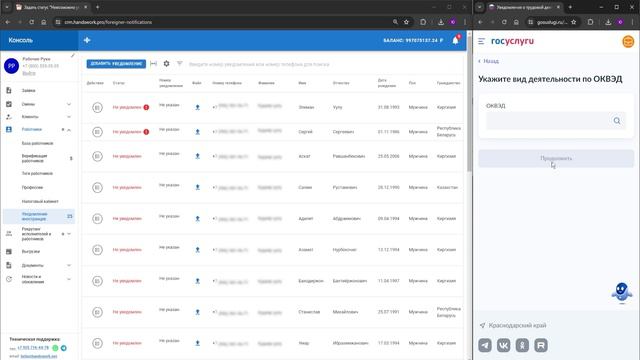Go back via Назад link on Gosuslugi
The width and height of the screenshot is (640, 360).
coord(488,61)
